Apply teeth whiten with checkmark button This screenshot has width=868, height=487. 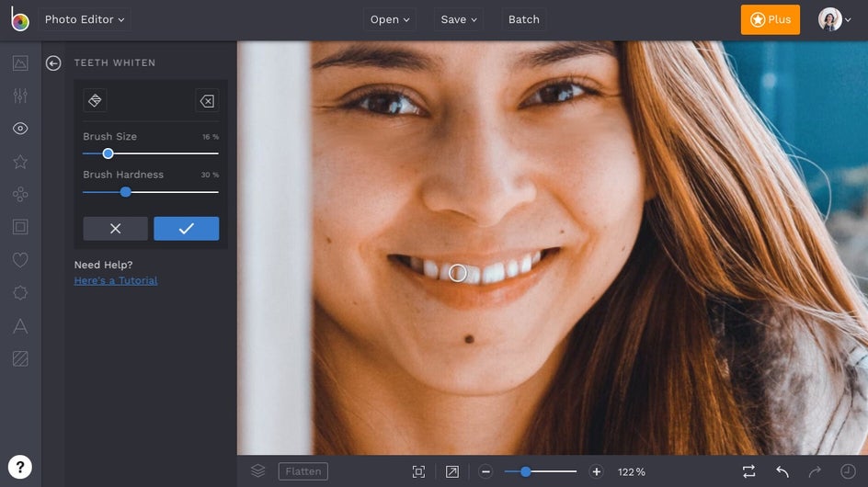click(187, 229)
